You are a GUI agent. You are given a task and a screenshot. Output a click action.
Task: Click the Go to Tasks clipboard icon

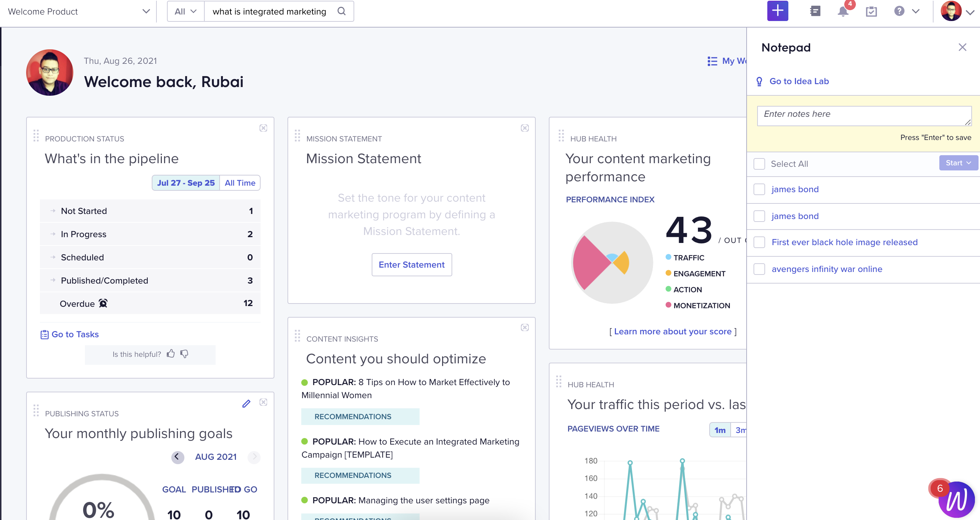(x=45, y=335)
